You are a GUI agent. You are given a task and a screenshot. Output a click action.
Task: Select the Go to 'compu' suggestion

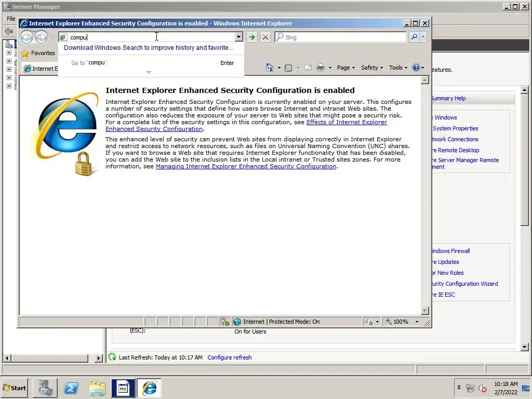click(x=151, y=63)
